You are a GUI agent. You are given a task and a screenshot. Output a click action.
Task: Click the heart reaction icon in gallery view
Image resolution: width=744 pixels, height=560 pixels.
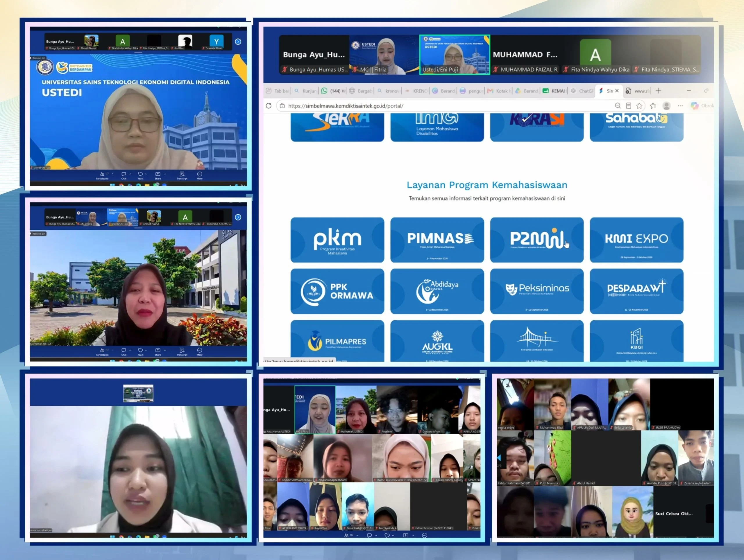point(387,535)
